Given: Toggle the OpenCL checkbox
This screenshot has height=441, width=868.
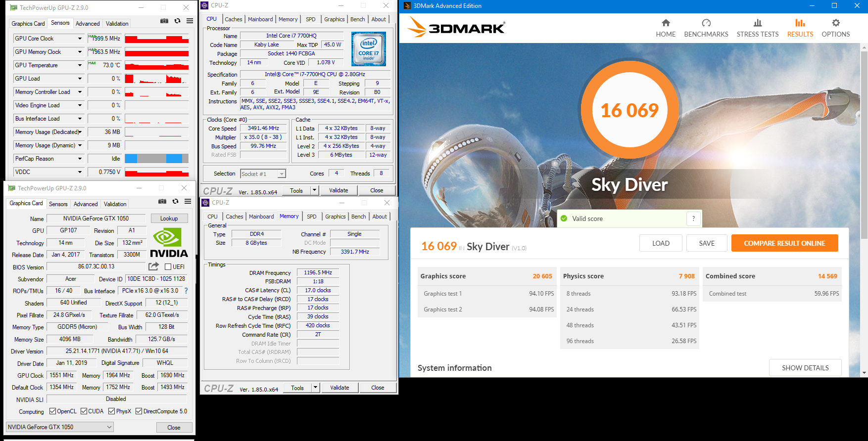Looking at the screenshot, I should tap(52, 411).
